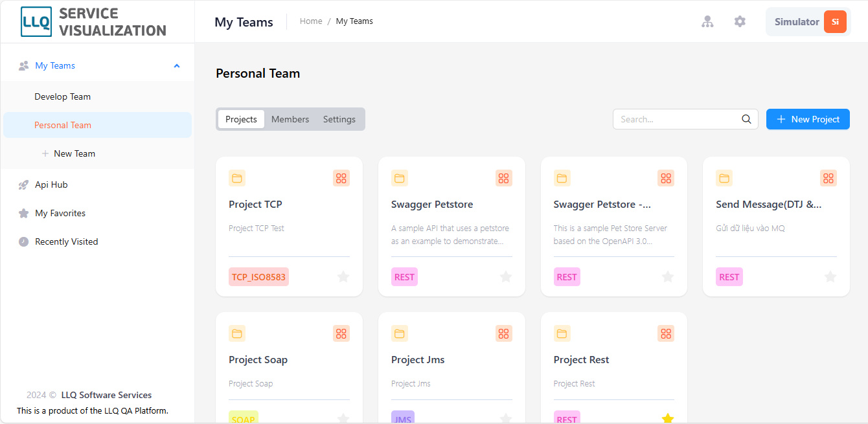Star the Send Message project
Image resolution: width=868 pixels, height=424 pixels.
point(830,277)
